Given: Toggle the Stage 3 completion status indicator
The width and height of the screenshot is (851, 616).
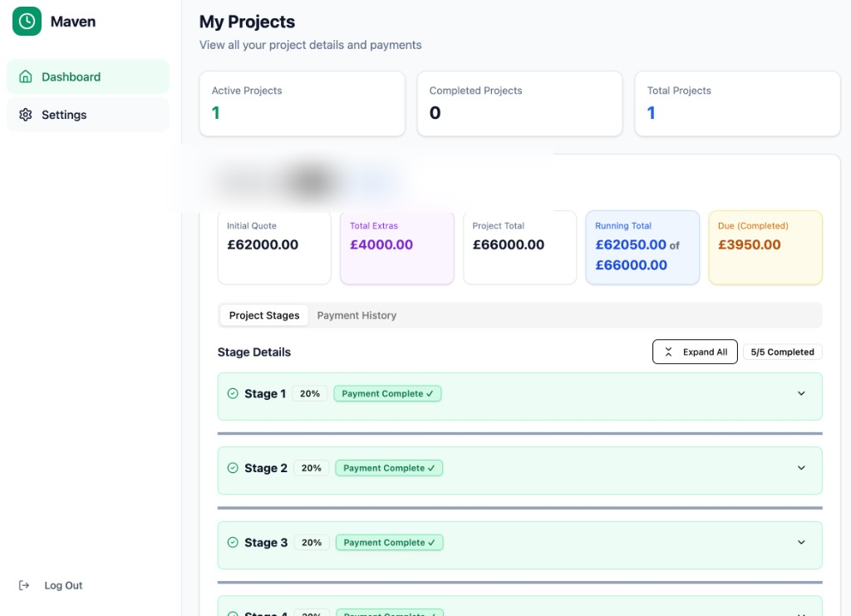Looking at the screenshot, I should pyautogui.click(x=232, y=542).
